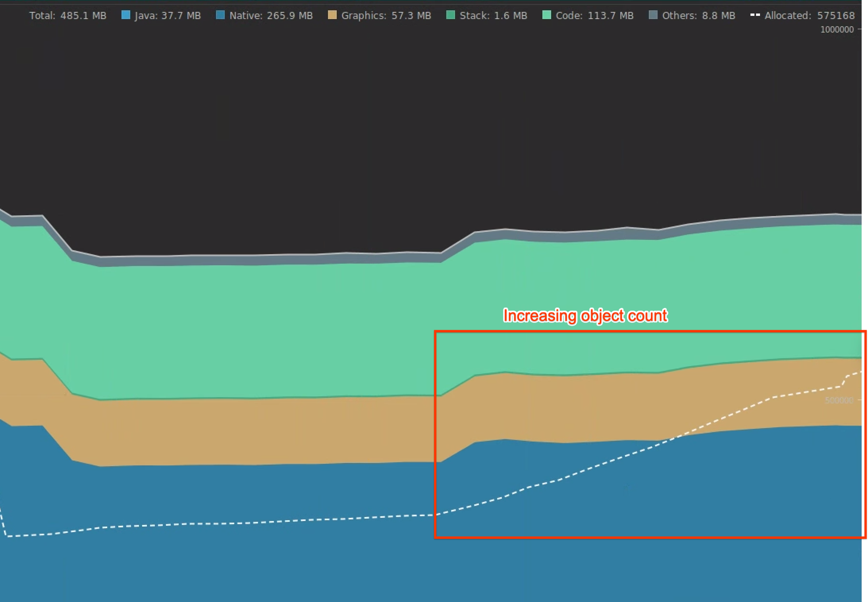Click the 1000000 axis tick label
The image size is (868, 602).
tap(837, 30)
